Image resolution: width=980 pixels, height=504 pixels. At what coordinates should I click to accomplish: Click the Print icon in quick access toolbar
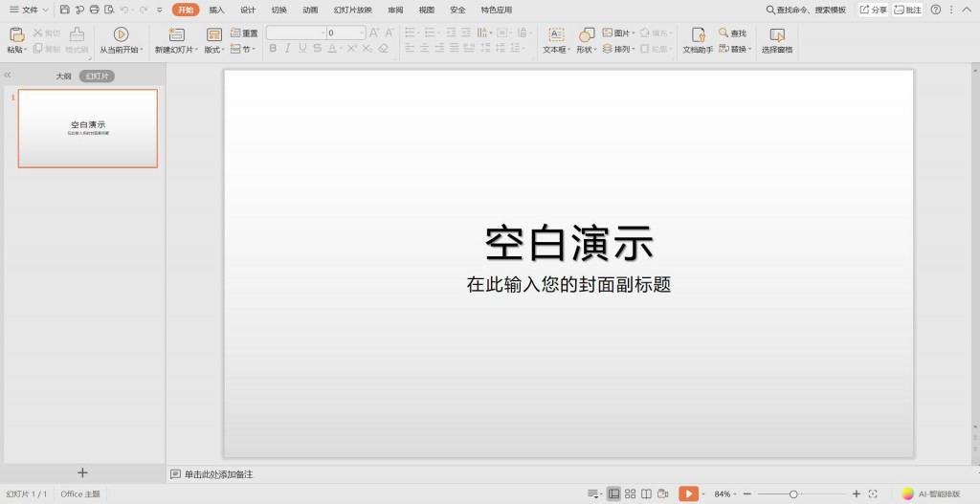pos(95,10)
